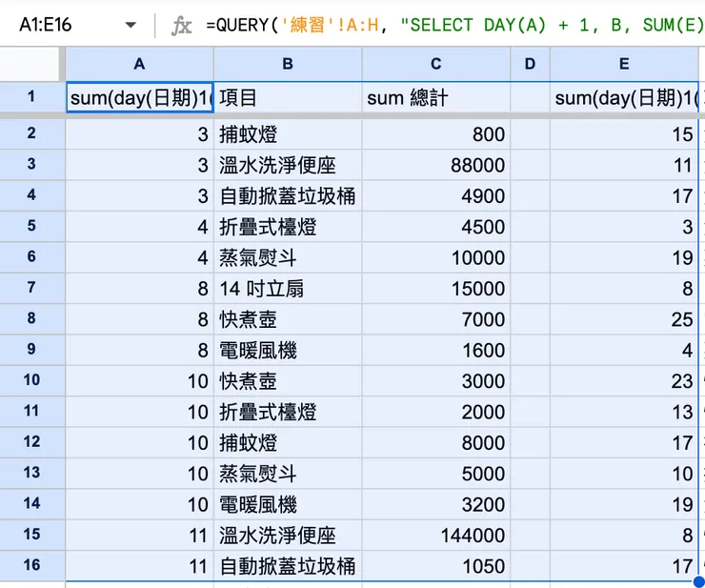Select row 4 header
Screen dimensions: 705x588
[31, 195]
